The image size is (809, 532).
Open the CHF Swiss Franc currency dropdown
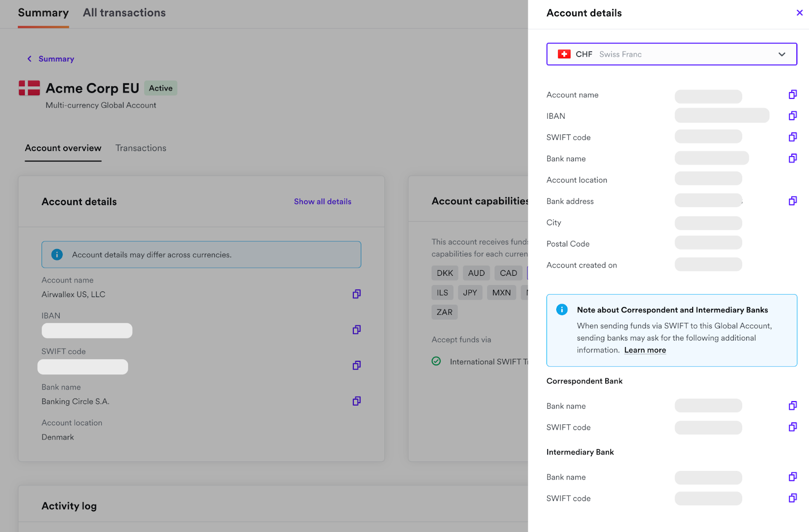[x=671, y=54]
